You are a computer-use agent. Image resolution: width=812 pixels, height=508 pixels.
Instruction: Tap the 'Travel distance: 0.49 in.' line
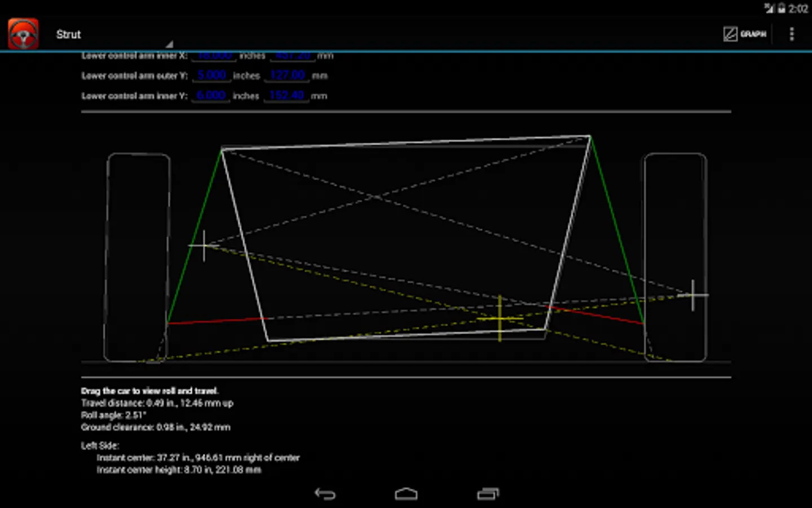coord(157,403)
